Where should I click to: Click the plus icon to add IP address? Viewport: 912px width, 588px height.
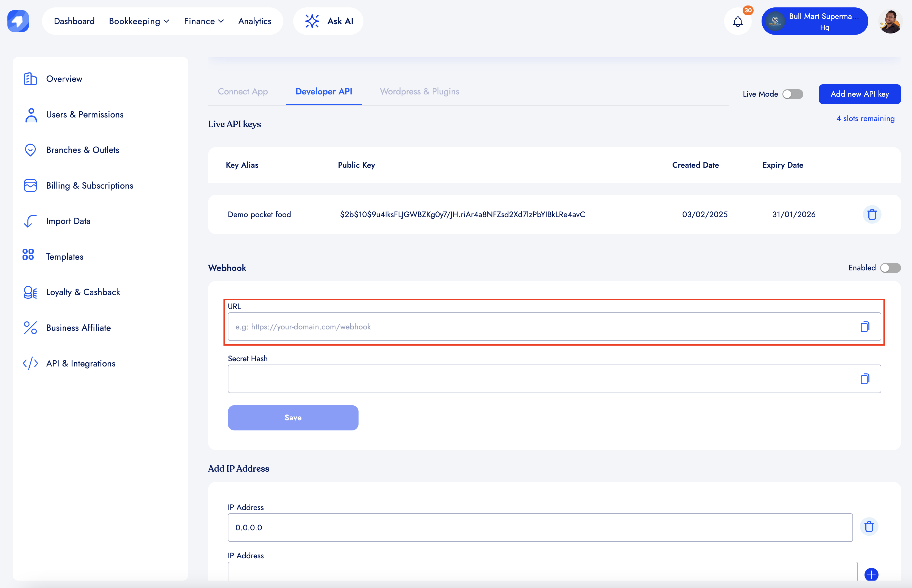871,574
